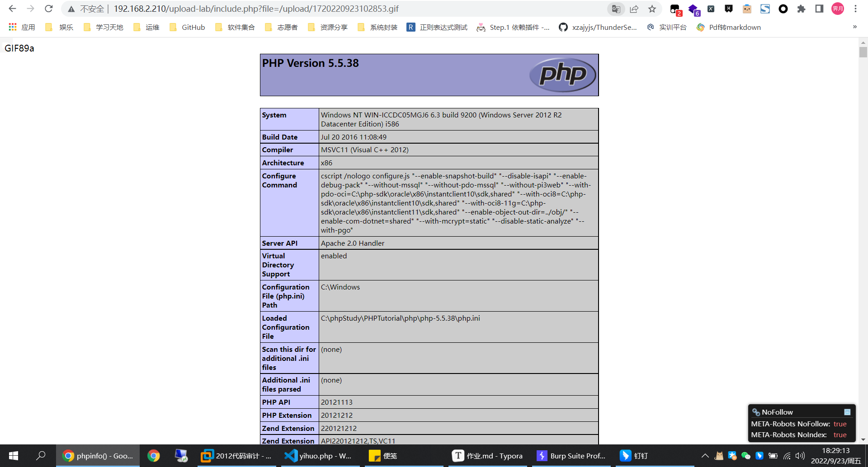Viewport: 868px width, 467px height.
Task: Open the GitHub bookmark folder
Action: pos(187,27)
